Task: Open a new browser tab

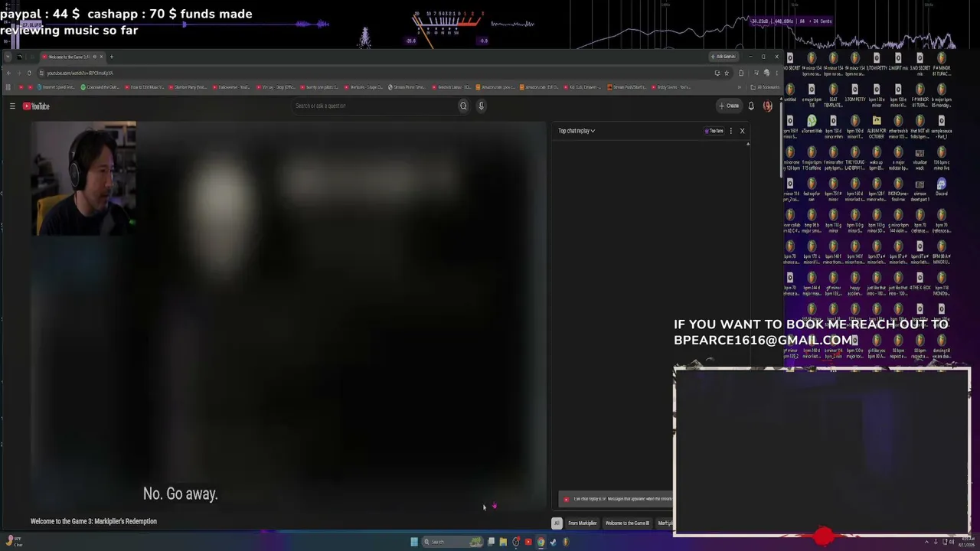Action: 111,57
